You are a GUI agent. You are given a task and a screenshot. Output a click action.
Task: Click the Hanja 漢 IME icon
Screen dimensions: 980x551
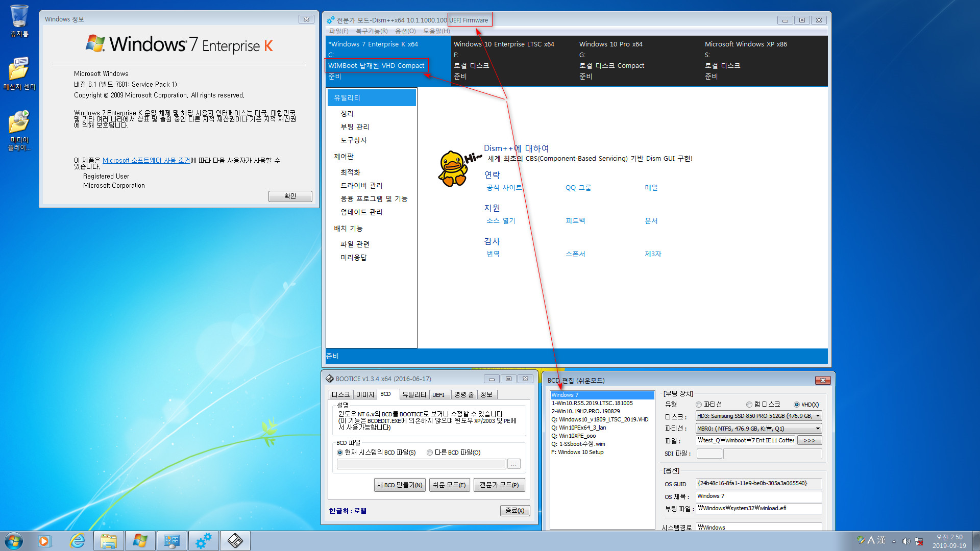click(x=881, y=540)
